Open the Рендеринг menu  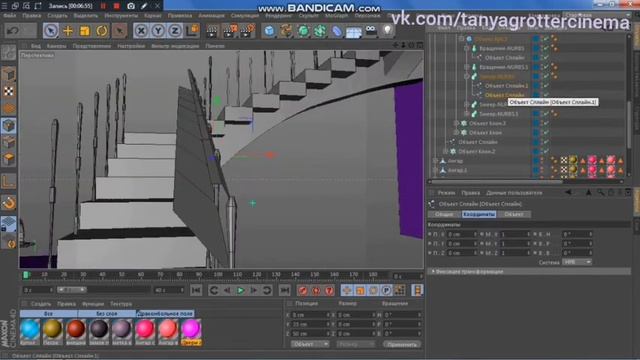[278, 16]
